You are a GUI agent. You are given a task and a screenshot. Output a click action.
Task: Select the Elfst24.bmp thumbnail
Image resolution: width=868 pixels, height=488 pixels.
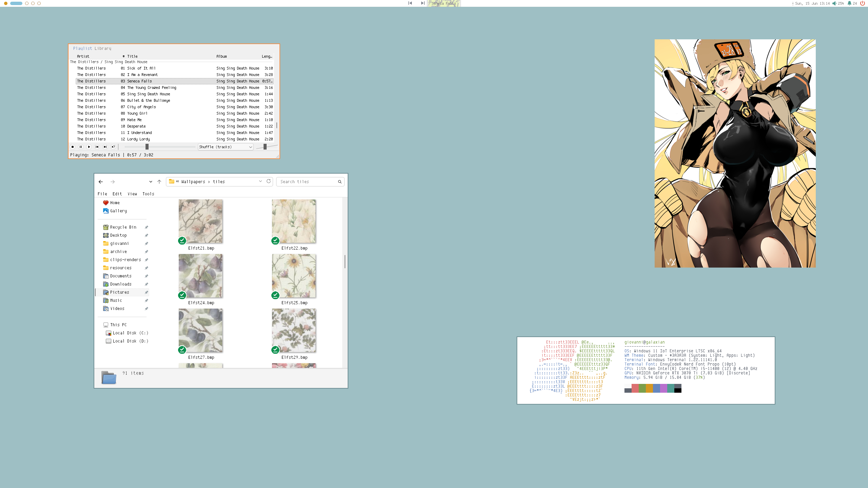point(200,276)
